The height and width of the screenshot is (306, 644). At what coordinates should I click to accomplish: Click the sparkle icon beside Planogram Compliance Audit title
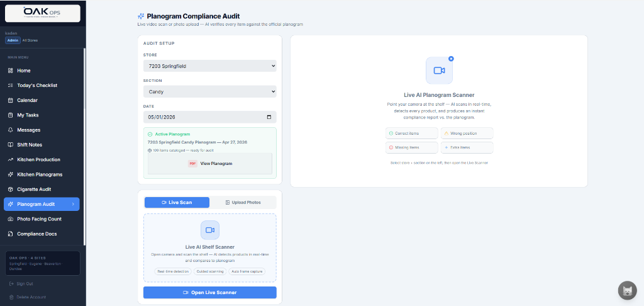(141, 16)
